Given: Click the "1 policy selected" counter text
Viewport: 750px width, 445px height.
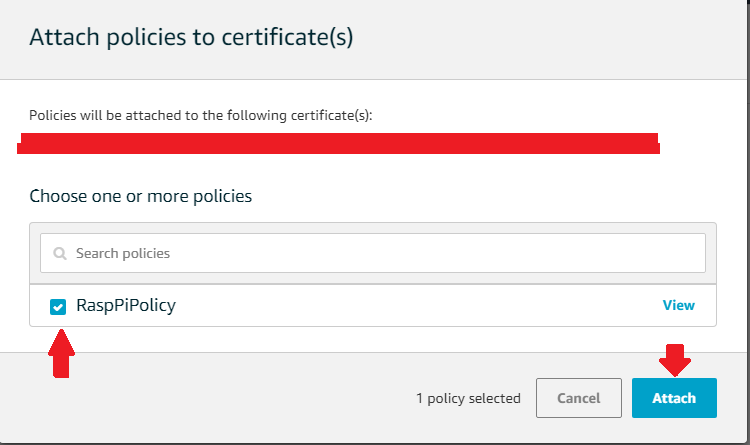Looking at the screenshot, I should (x=468, y=398).
